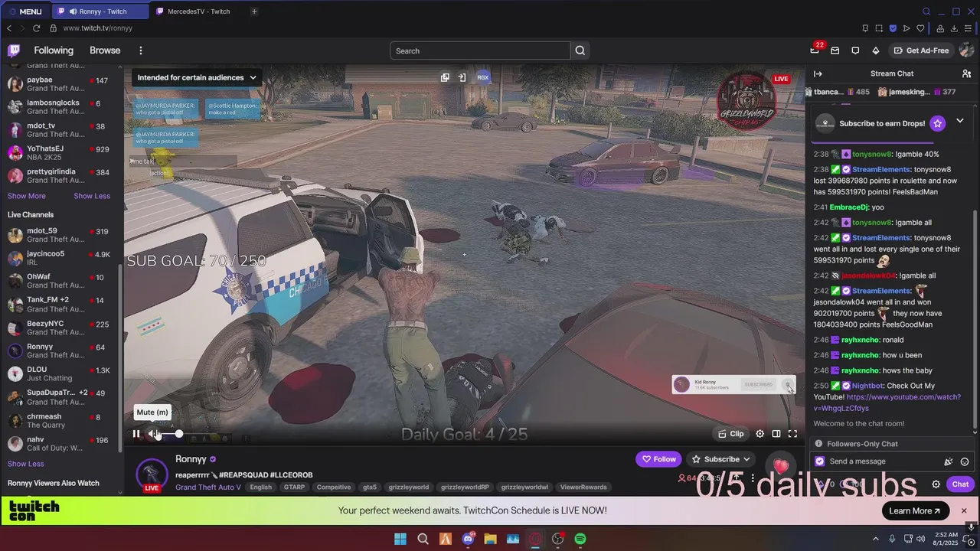This screenshot has width=980, height=551.
Task: Click the floating heart reaction icon
Action: (781, 466)
